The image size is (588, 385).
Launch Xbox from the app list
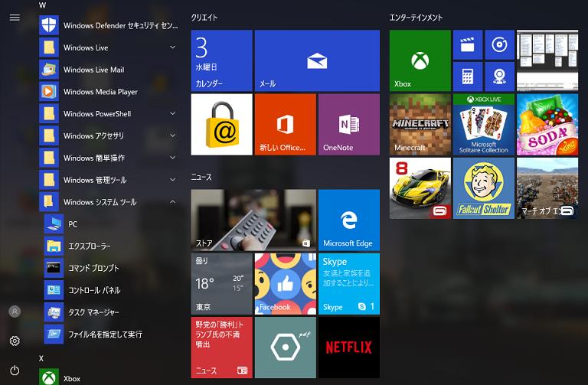[109, 378]
